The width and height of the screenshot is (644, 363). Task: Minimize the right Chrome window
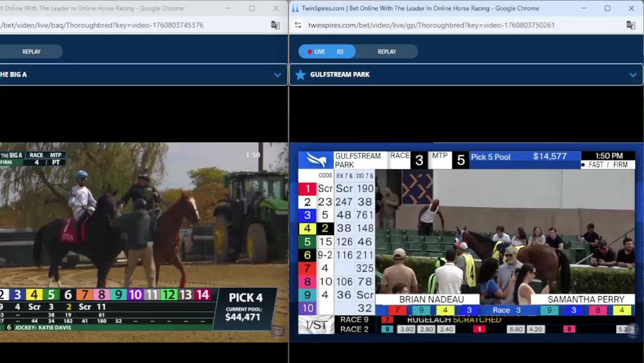tap(584, 8)
